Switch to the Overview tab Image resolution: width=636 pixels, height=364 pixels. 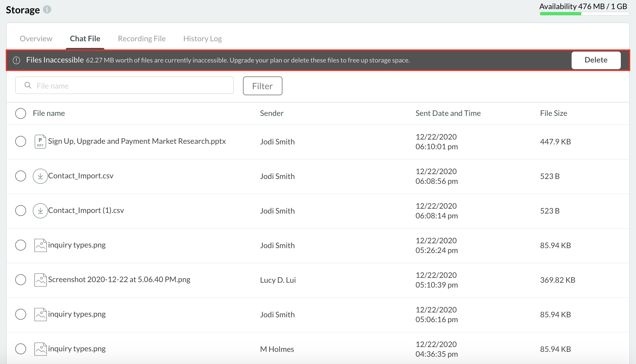(x=36, y=39)
